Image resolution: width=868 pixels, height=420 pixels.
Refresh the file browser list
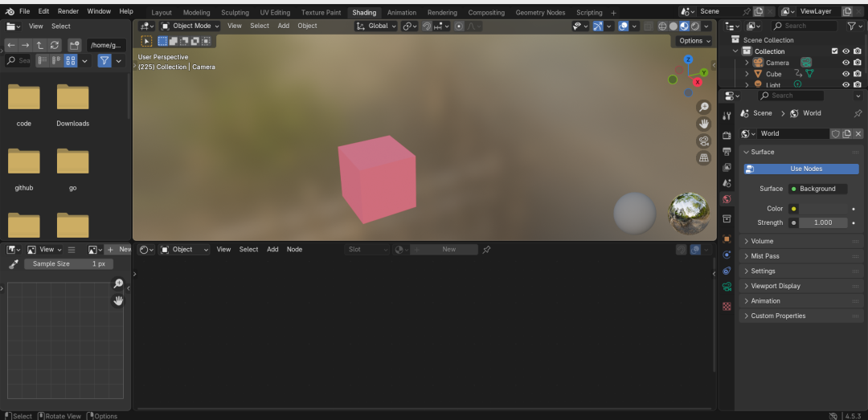pos(55,46)
